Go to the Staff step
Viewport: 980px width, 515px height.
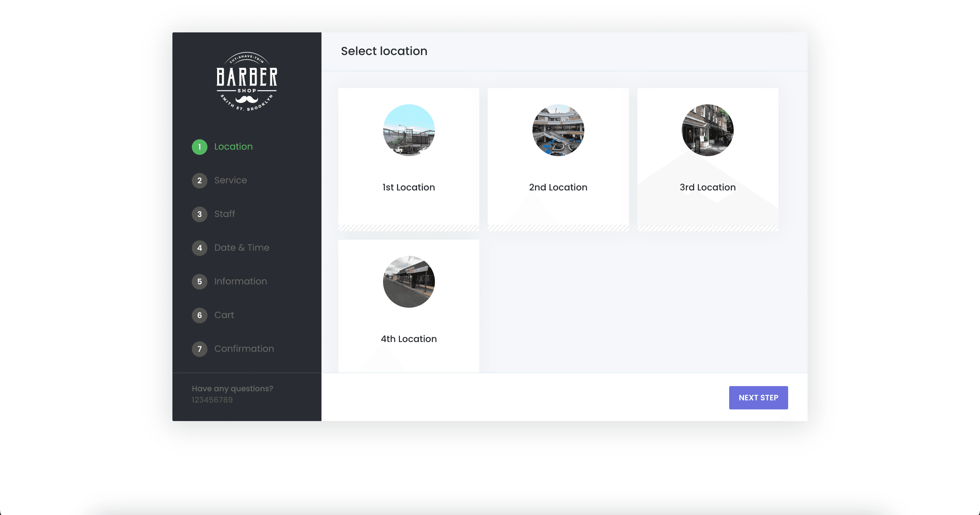tap(225, 214)
